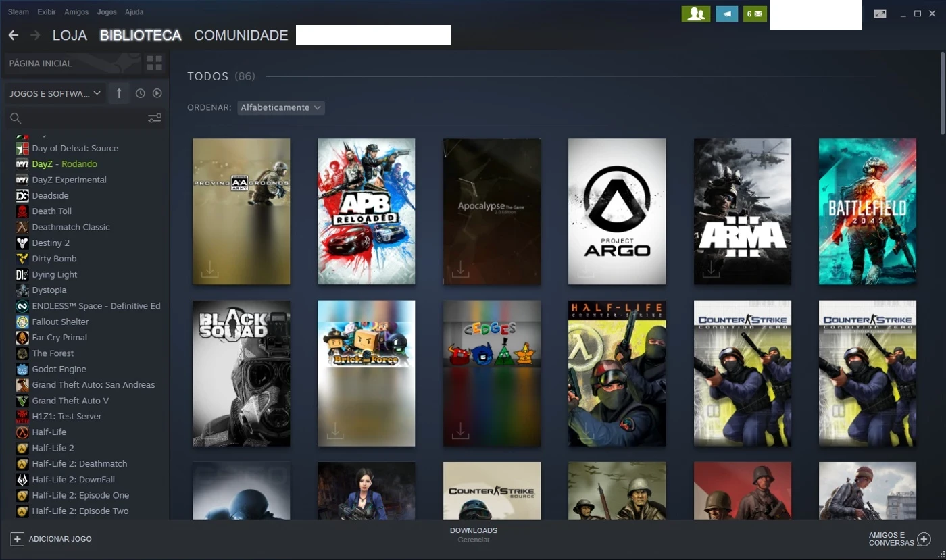Image resolution: width=946 pixels, height=560 pixels.
Task: Open friends list green icon
Action: [x=696, y=14]
